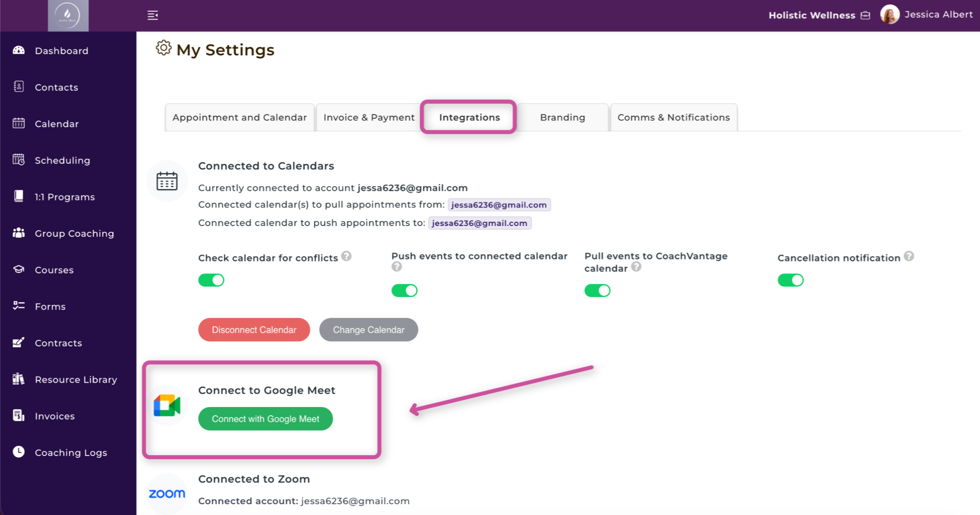Click the Scheduling calendar-clock icon
Screen dimensions: 980x515
(19, 160)
